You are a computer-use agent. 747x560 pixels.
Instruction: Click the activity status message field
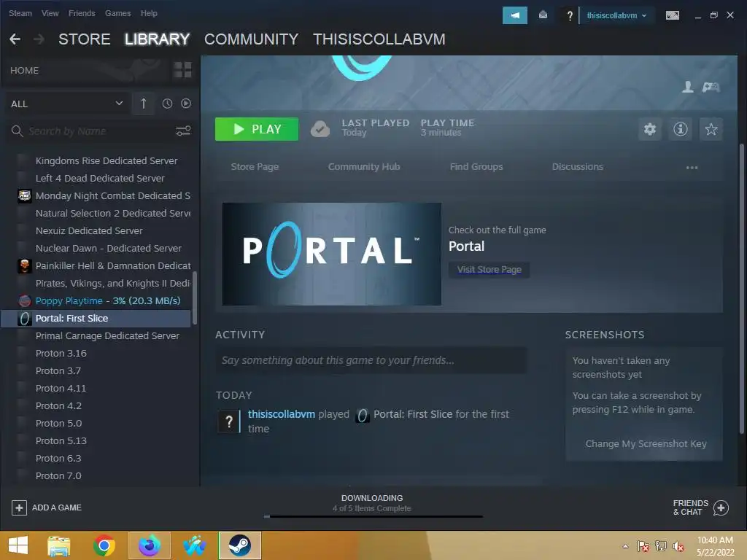pos(371,360)
